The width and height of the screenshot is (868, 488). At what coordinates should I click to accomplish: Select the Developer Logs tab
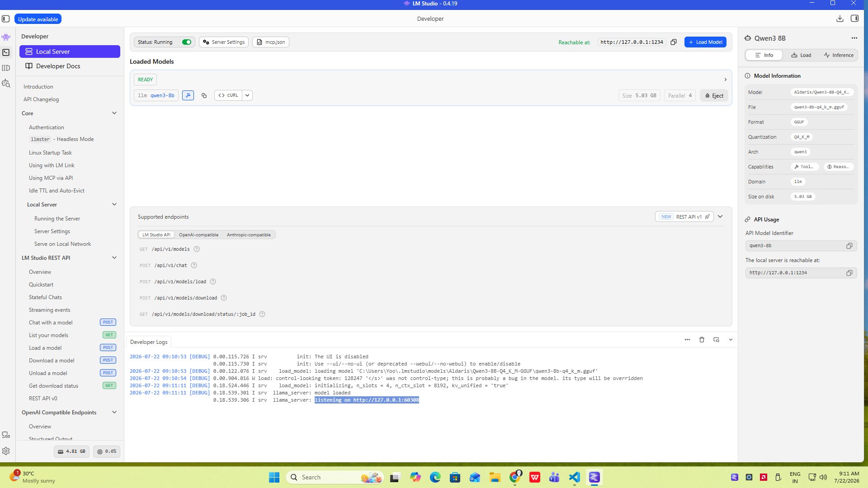(149, 342)
